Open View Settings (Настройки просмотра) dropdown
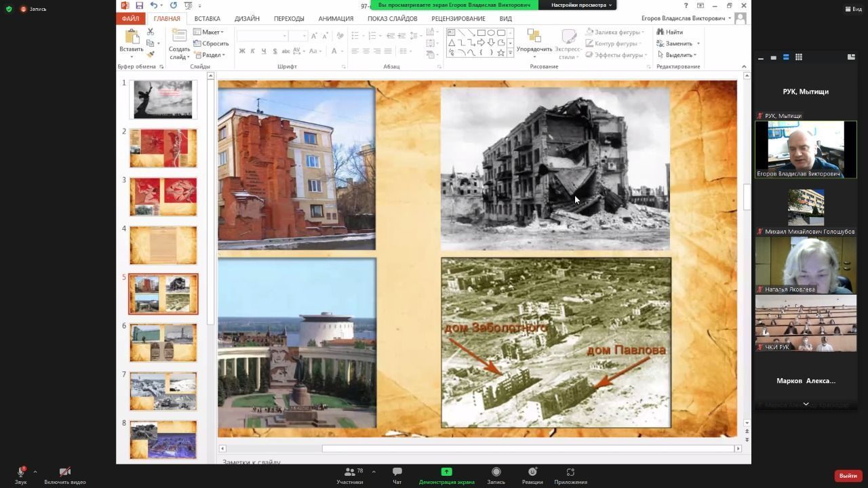This screenshot has height=488, width=868. point(581,5)
